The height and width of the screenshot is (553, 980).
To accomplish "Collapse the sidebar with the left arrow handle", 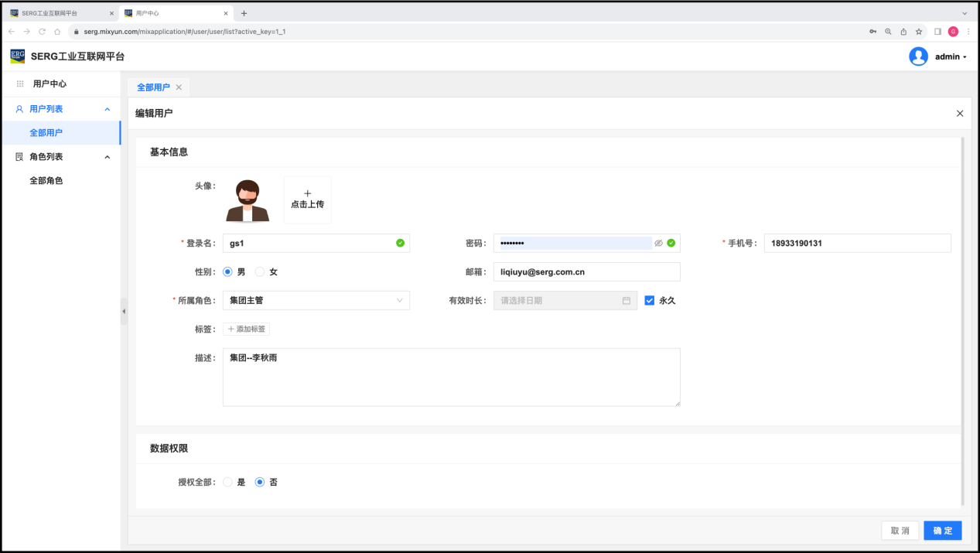I will (x=124, y=311).
